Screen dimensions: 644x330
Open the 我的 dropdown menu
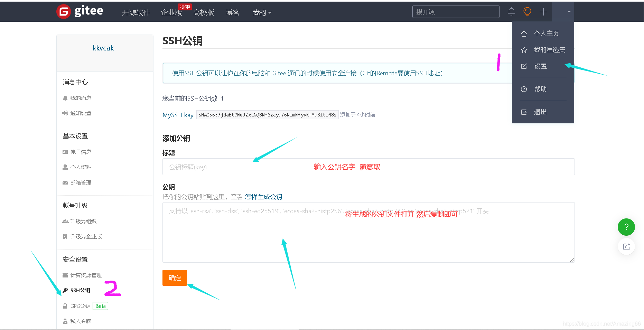point(262,12)
